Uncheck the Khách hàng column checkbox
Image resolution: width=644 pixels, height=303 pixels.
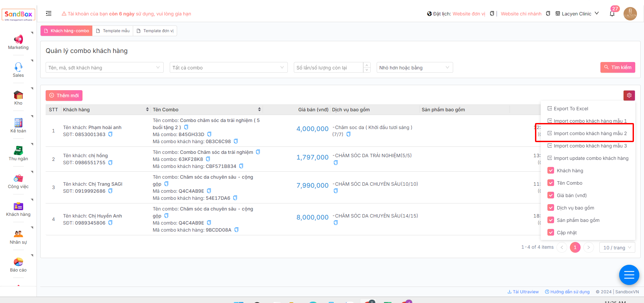[x=550, y=171]
